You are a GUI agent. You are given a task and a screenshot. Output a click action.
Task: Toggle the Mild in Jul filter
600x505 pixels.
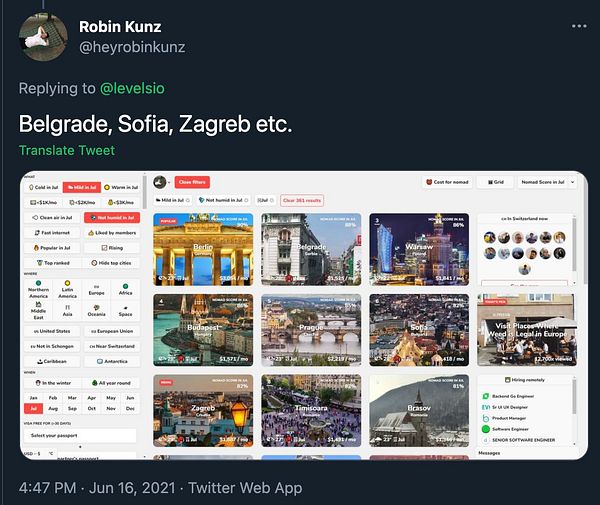(x=82, y=187)
